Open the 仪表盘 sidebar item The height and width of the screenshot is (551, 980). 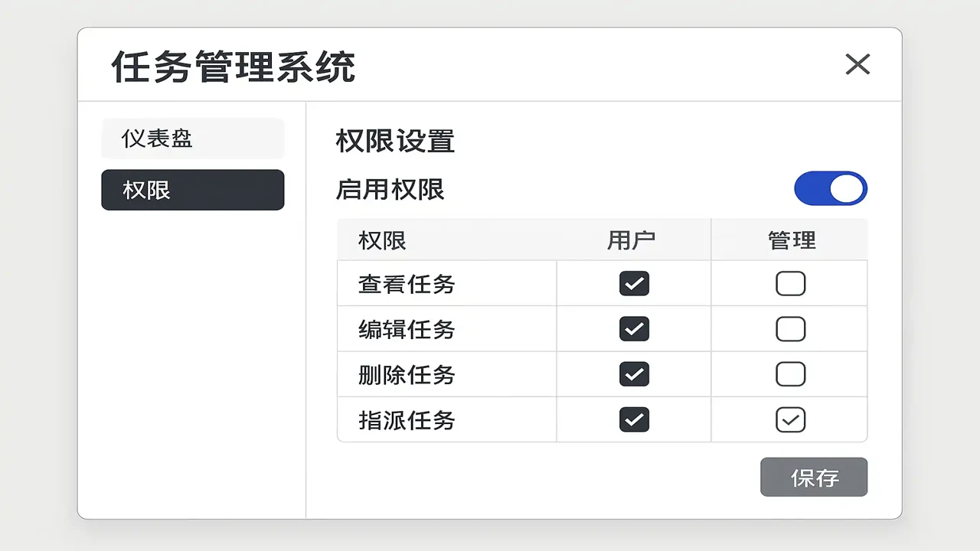(x=193, y=139)
